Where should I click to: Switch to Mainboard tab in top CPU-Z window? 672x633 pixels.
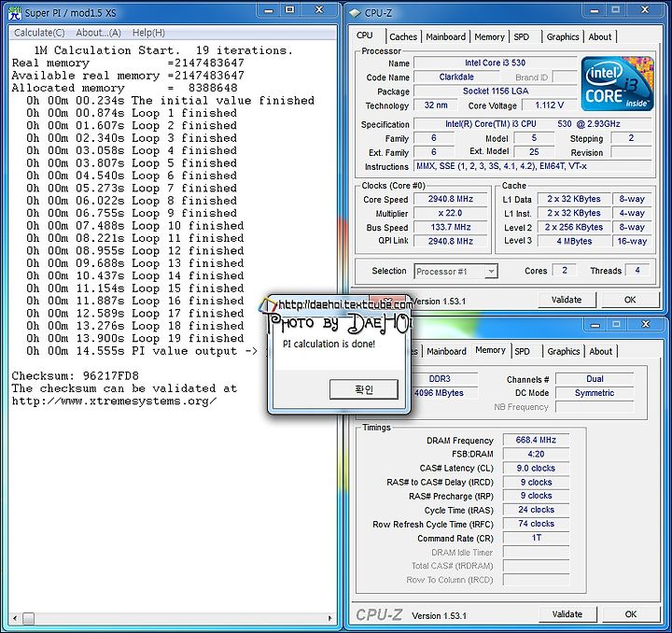tap(446, 36)
